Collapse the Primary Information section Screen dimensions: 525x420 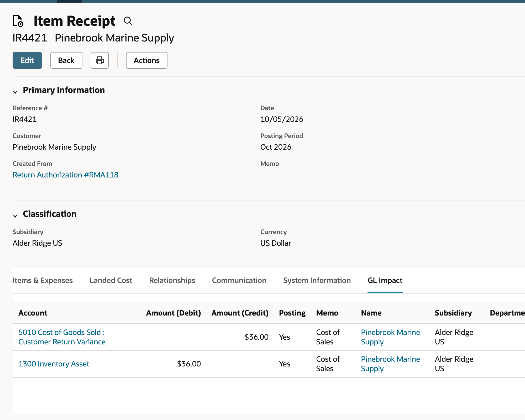15,92
